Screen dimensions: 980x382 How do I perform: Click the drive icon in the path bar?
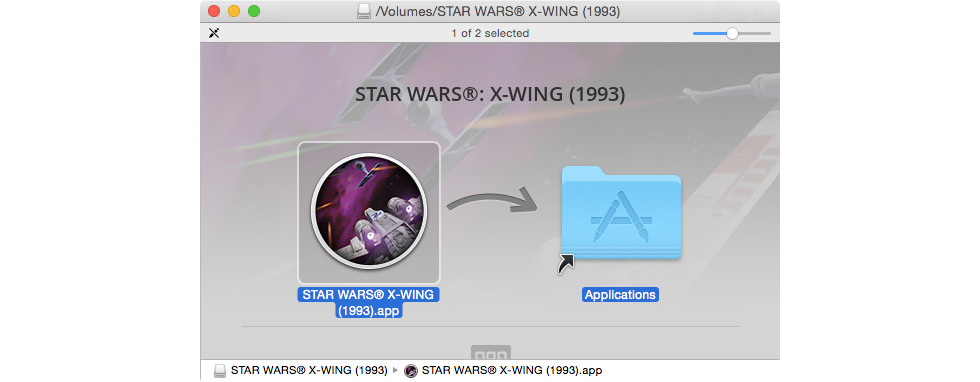click(x=220, y=370)
